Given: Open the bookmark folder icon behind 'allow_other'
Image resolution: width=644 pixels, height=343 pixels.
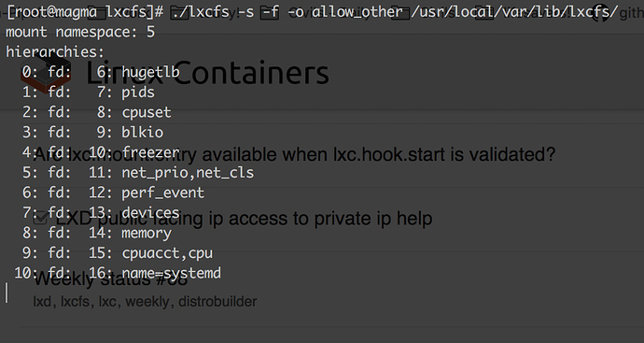Looking at the screenshot, I should coord(400,12).
